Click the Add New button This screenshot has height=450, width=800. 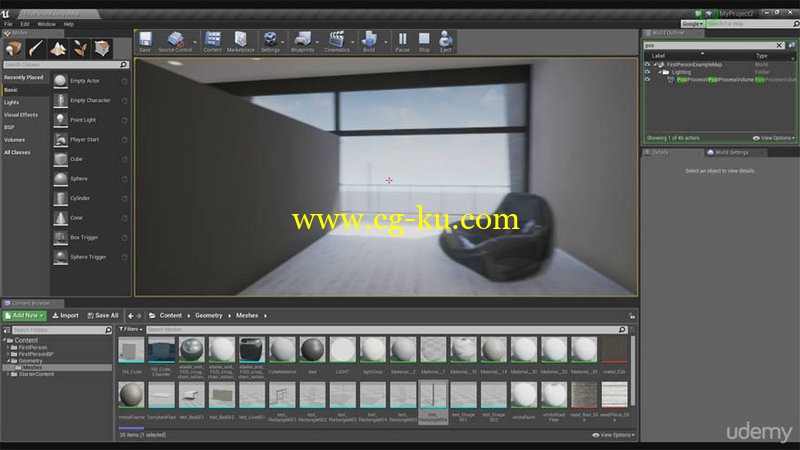(x=24, y=316)
